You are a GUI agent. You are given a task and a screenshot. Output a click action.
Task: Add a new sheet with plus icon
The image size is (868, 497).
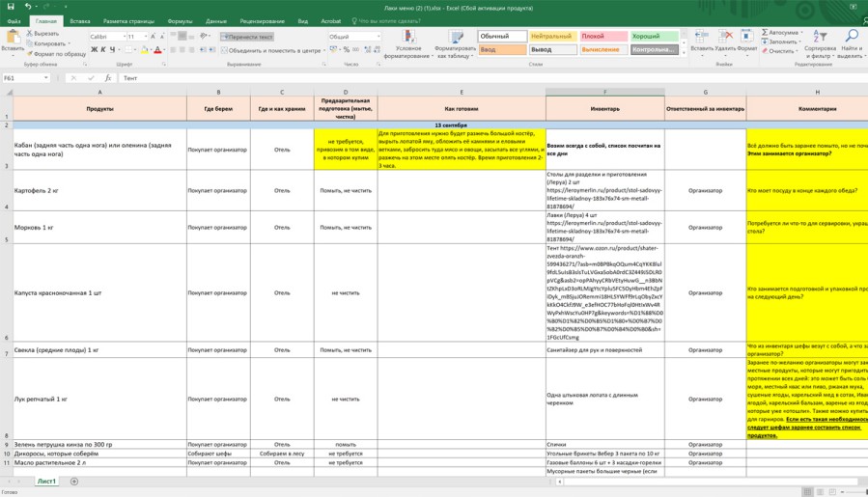tap(74, 481)
